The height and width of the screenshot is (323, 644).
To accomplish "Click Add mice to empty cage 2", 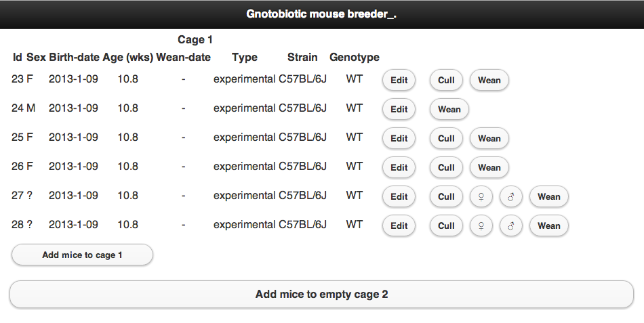I will [x=321, y=295].
